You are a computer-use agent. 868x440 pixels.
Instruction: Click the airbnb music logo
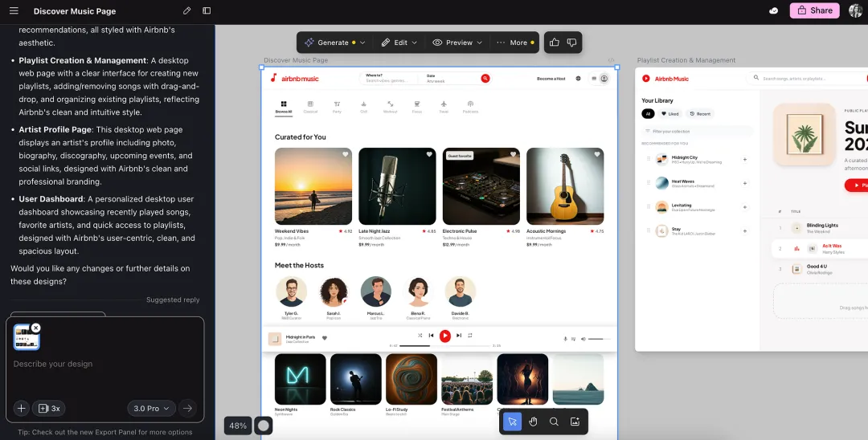294,79
